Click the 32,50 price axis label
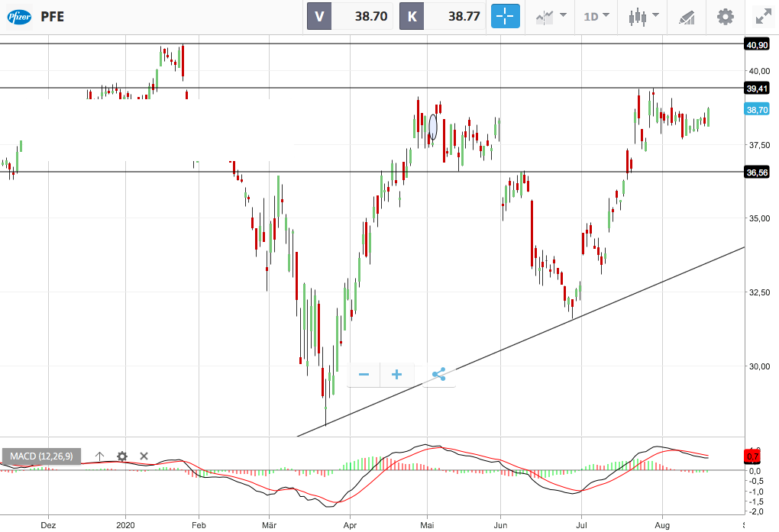Image resolution: width=779 pixels, height=532 pixels. [759, 292]
